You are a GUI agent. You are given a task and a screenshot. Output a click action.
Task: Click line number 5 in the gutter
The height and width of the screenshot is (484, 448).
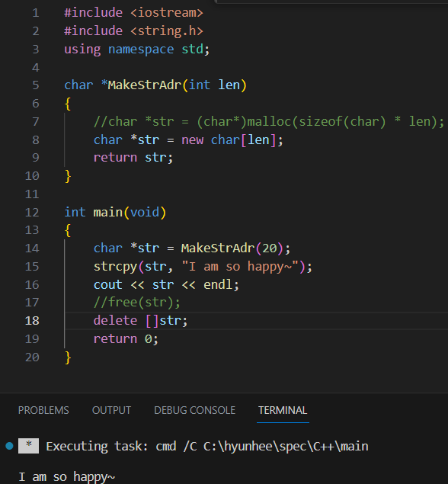36,85
